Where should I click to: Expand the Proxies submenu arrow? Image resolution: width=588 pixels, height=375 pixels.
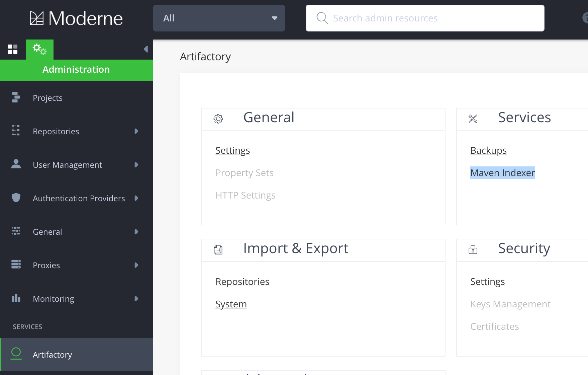point(136,265)
